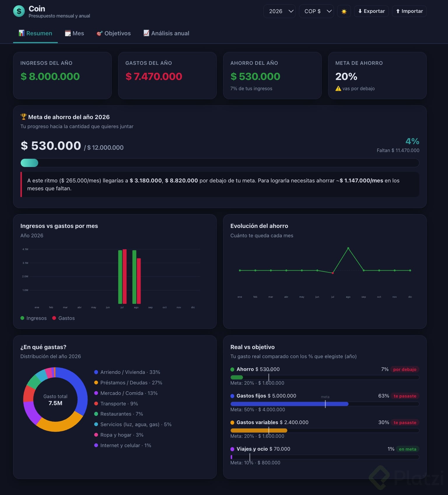Click the Gastos fijos blue indicator dot
The height and width of the screenshot is (495, 448).
pos(232,396)
